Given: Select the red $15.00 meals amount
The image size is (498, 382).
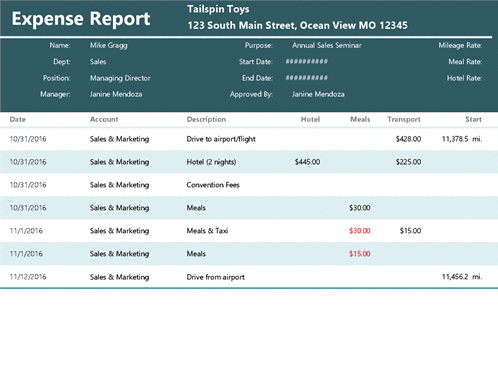Looking at the screenshot, I should click(x=360, y=254).
